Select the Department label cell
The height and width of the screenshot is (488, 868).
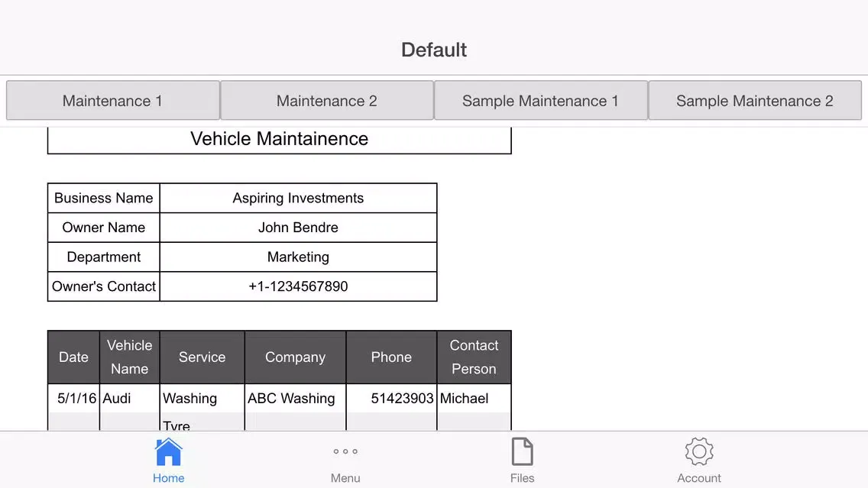point(103,257)
